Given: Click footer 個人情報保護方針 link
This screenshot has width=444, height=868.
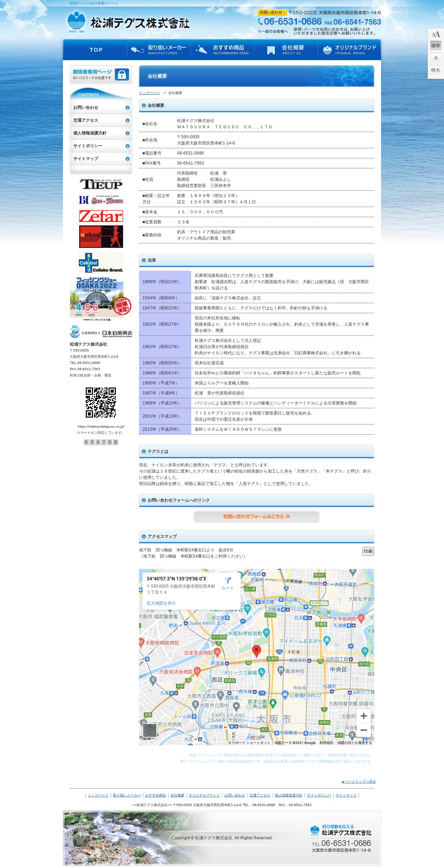Looking at the screenshot, I should pyautogui.click(x=289, y=795).
